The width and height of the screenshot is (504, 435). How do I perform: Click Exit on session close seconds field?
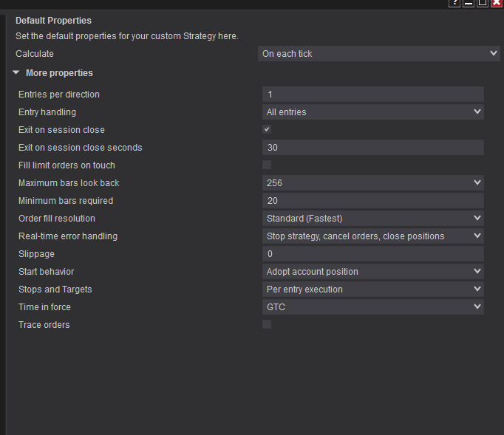coord(373,148)
